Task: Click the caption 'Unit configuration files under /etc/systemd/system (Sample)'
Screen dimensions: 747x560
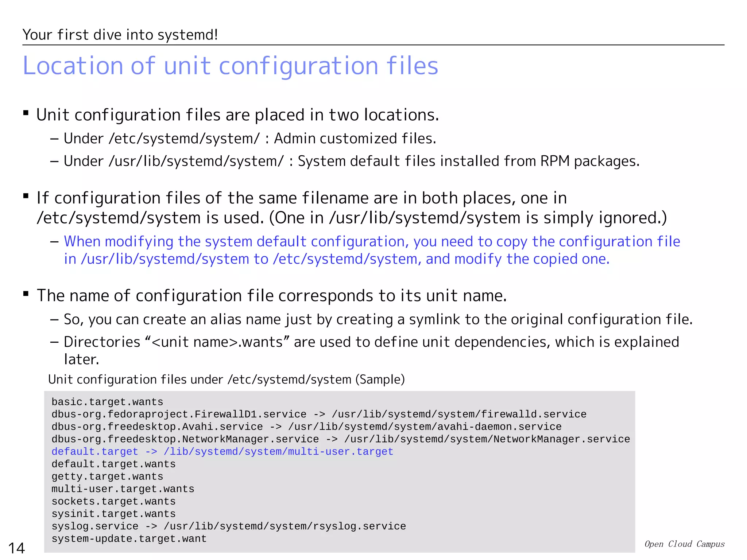Action: pos(227,380)
